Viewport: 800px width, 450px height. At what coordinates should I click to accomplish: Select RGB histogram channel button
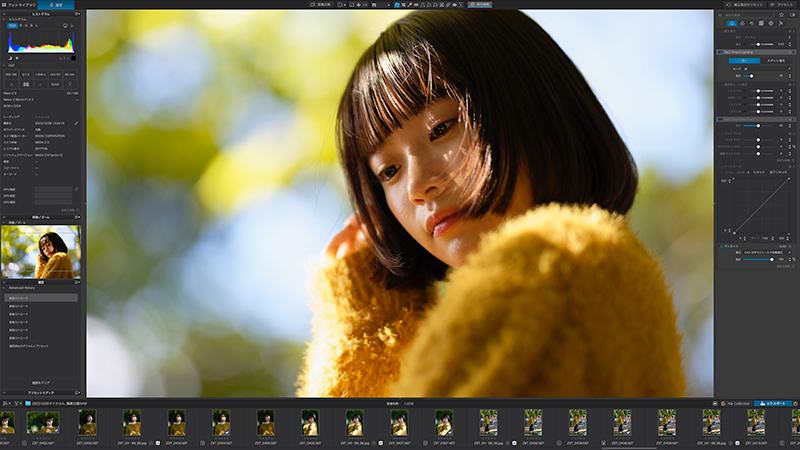click(x=12, y=26)
